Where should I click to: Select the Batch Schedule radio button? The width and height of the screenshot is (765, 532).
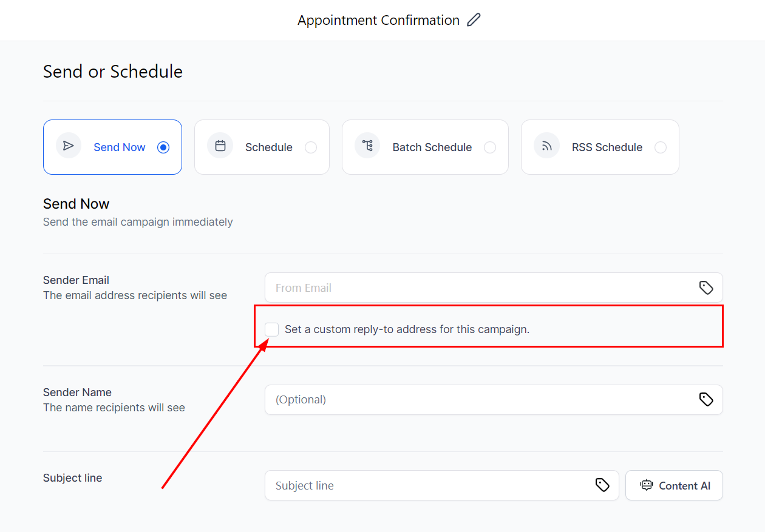point(490,147)
